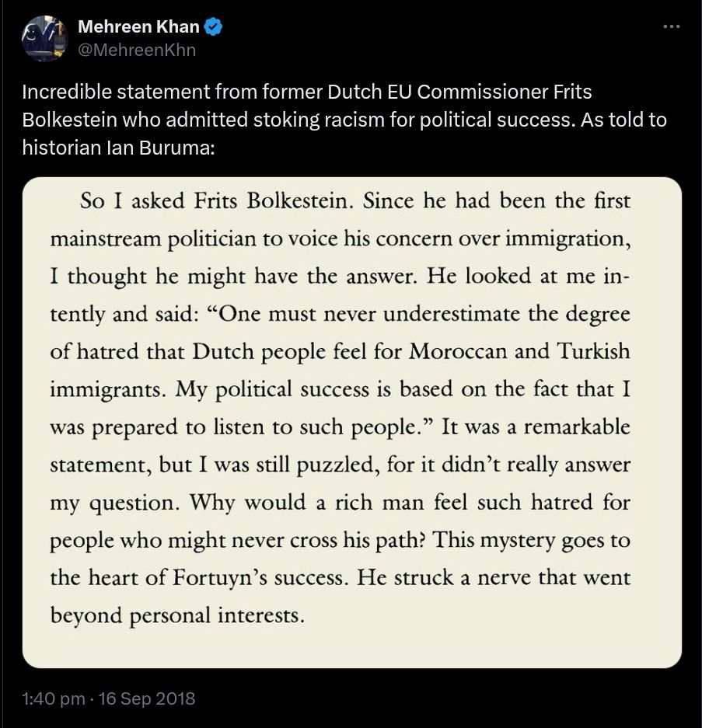Select the verified badge next to the name
Screen dimensions: 702x728
point(212,26)
